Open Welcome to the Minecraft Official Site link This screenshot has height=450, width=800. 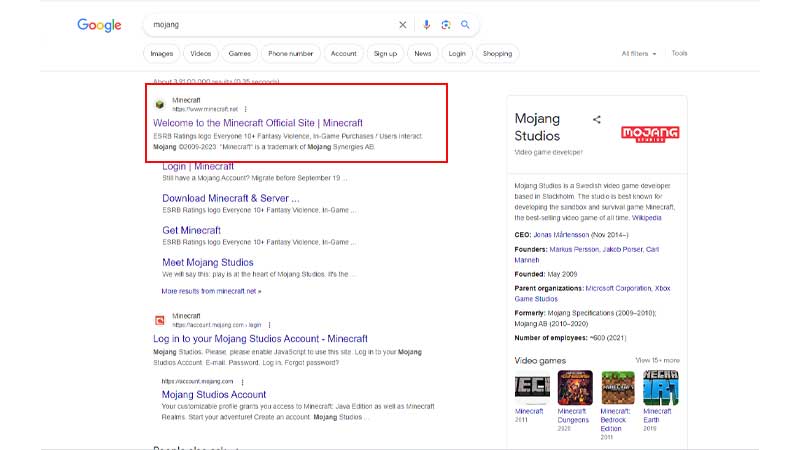[258, 123]
